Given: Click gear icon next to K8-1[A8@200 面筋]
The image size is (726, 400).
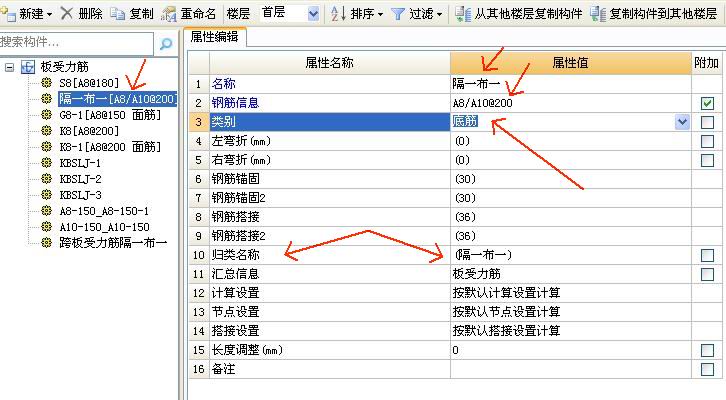Looking at the screenshot, I should coord(46,147).
